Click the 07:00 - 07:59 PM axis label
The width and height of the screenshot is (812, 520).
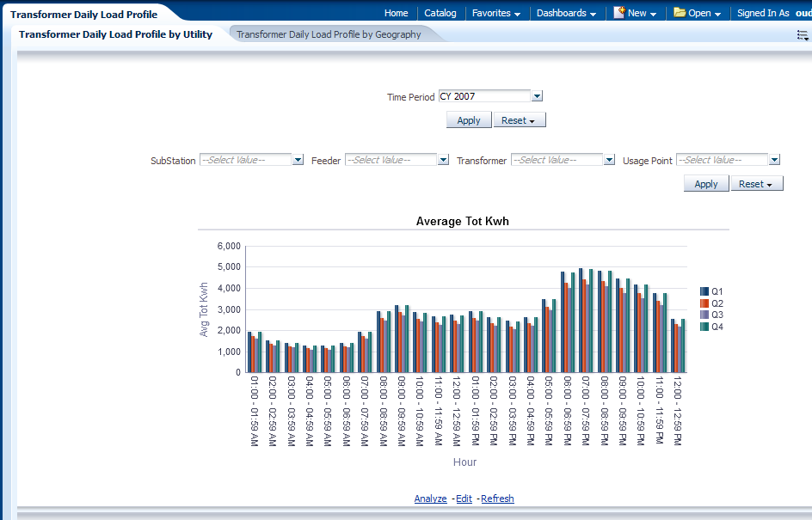585,410
